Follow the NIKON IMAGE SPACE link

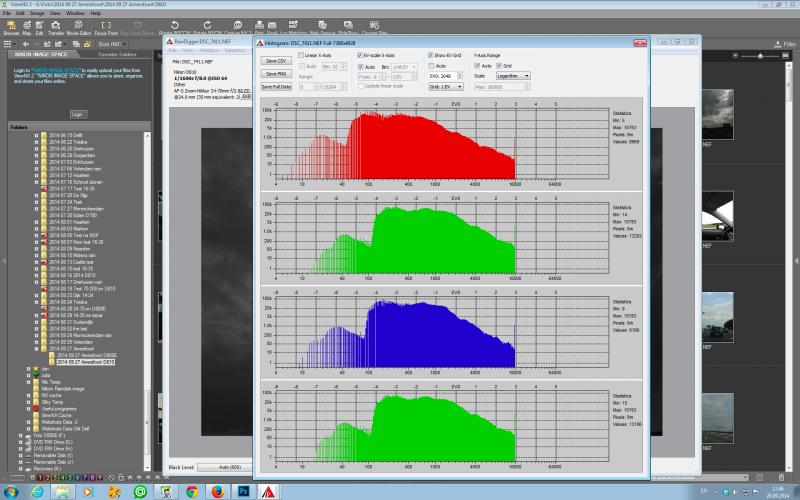(x=56, y=70)
